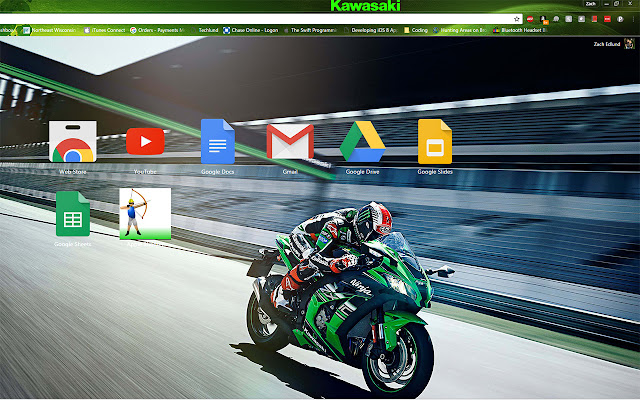This screenshot has width=640, height=400.
Task: Open the Chrome three-dot menu
Action: click(633, 19)
